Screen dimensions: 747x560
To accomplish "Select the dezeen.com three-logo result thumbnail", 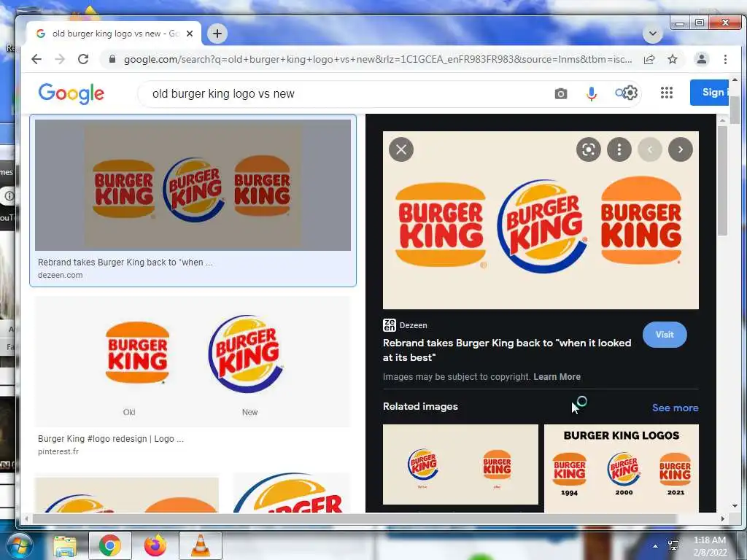I will coord(193,184).
